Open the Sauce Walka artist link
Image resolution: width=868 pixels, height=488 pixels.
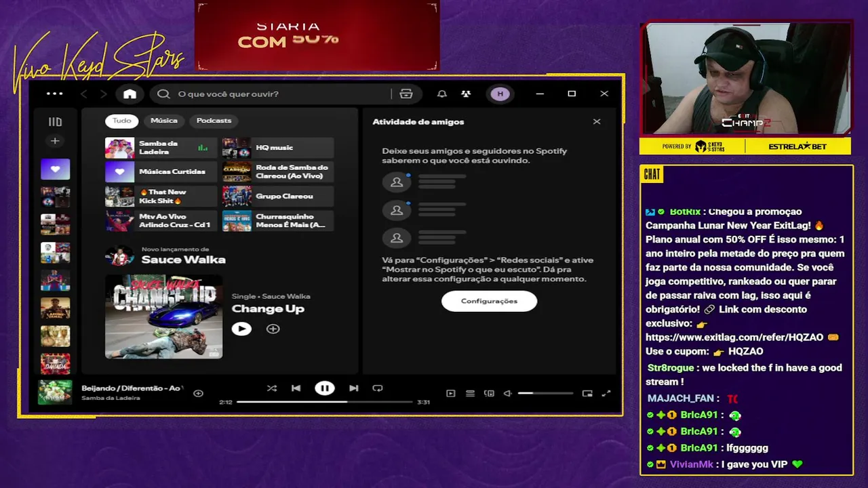183,260
